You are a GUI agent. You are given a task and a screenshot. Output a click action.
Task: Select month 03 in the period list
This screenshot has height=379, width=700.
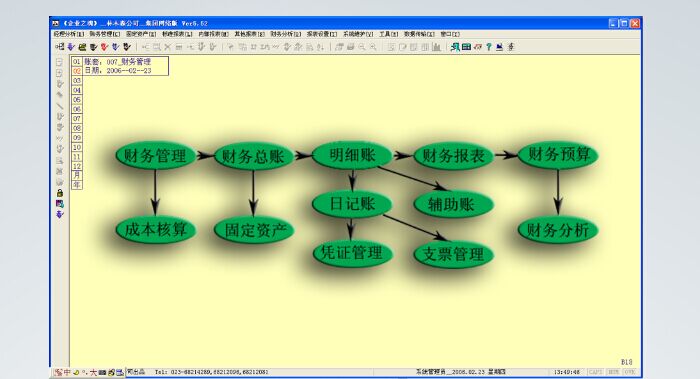77,80
